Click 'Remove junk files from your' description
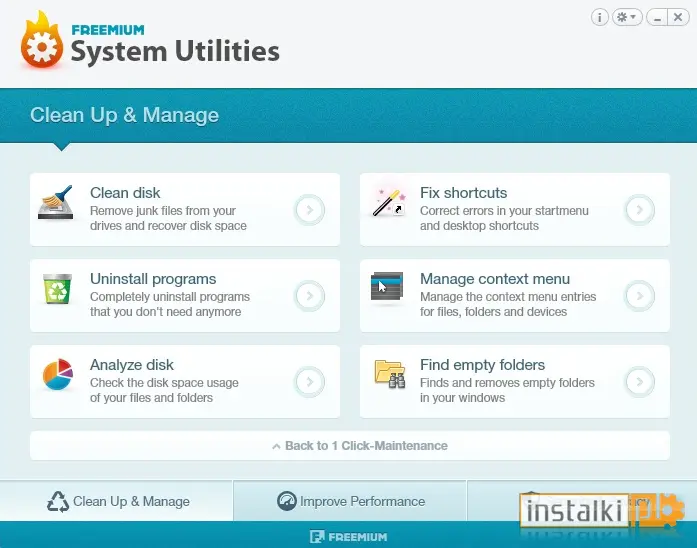This screenshot has height=548, width=697. point(163,211)
